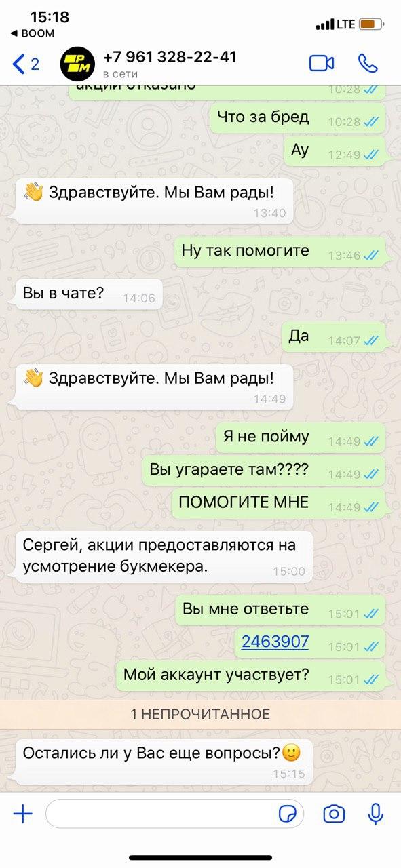Tap the 'Сергей, акции предоставляются' message
This screenshot has height=868, width=401.
coord(163,555)
